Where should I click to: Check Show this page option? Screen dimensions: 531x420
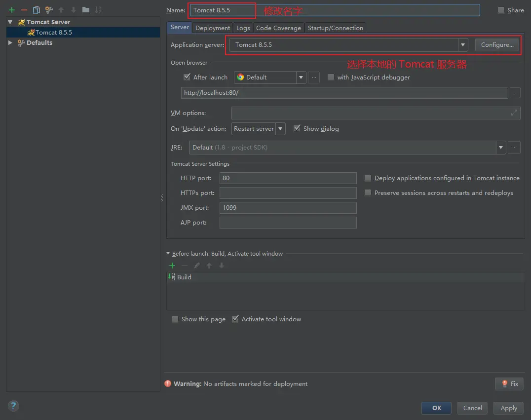click(x=175, y=319)
